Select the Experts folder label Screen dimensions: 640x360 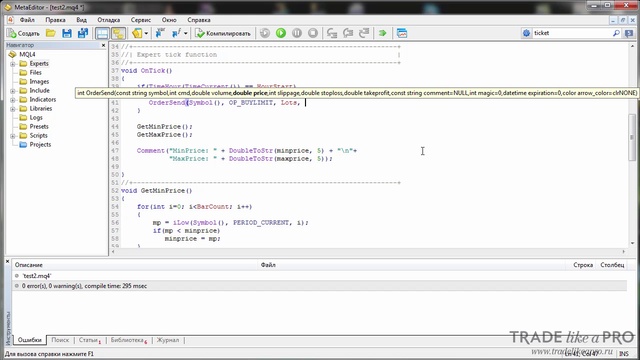coord(39,64)
